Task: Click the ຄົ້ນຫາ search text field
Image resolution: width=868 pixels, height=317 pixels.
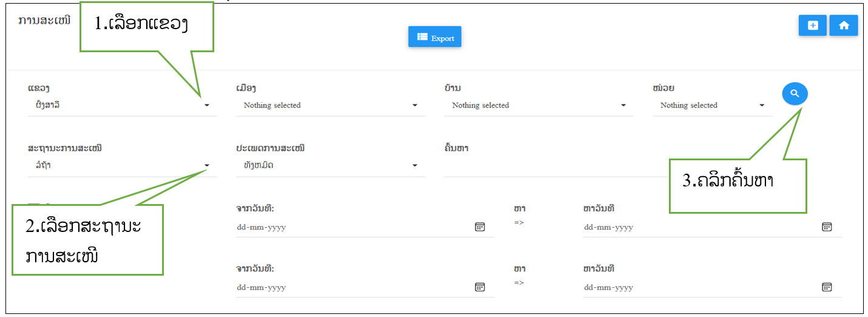Action: [x=556, y=166]
